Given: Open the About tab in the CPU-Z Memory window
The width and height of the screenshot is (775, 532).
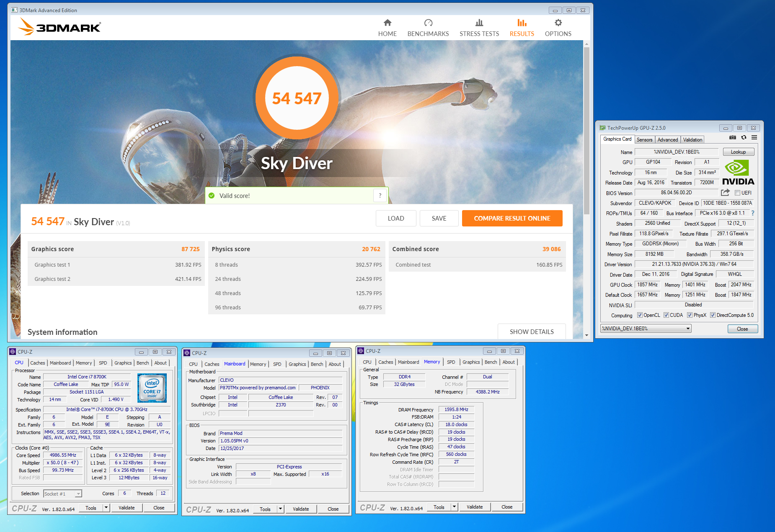Looking at the screenshot, I should 509,362.
